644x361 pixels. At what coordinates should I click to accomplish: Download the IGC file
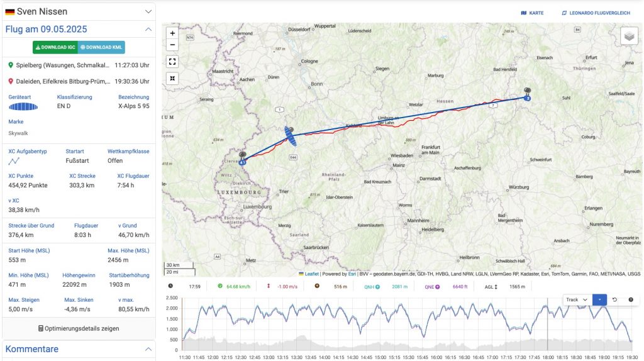pos(55,47)
